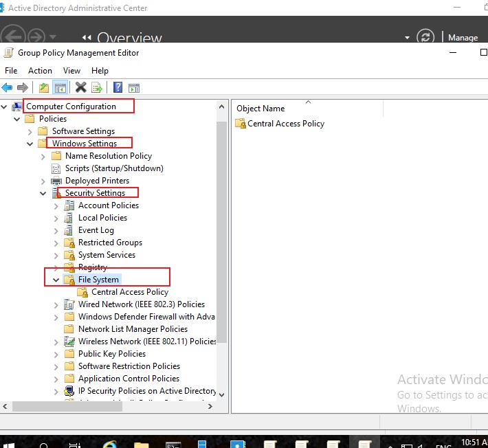
Task: Click the Windows Start button
Action: click(9, 445)
